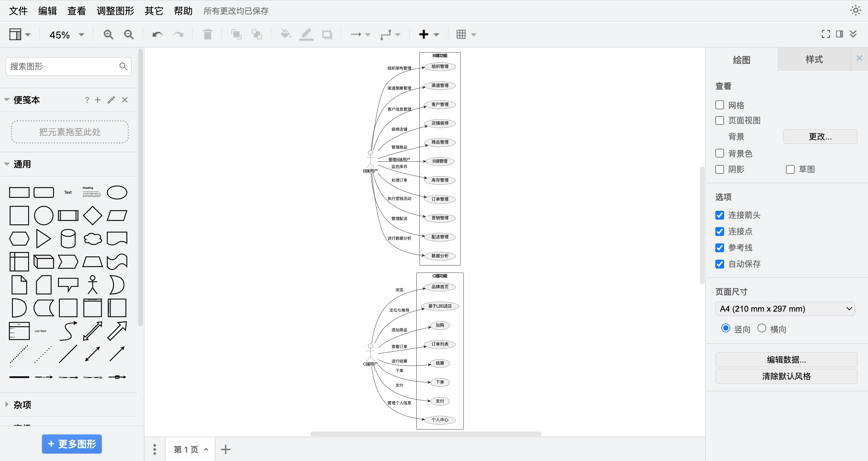The height and width of the screenshot is (461, 868).
Task: Select the actor stick figure shape
Action: point(93,284)
